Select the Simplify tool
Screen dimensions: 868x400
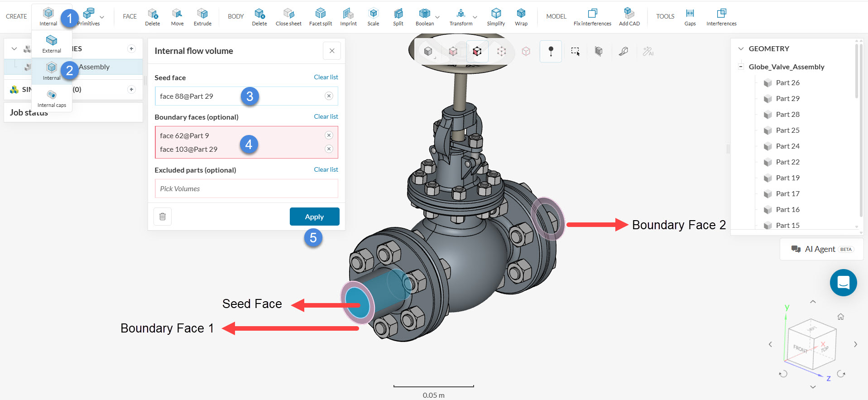(496, 14)
